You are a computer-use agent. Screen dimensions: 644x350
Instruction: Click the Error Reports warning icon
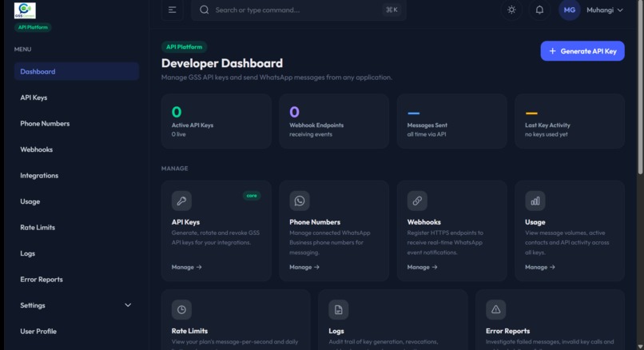pyautogui.click(x=495, y=310)
